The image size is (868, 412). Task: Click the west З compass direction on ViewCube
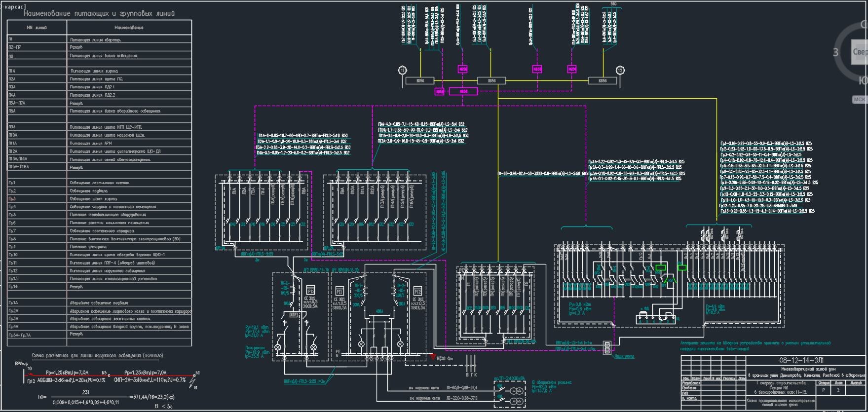coord(835,52)
